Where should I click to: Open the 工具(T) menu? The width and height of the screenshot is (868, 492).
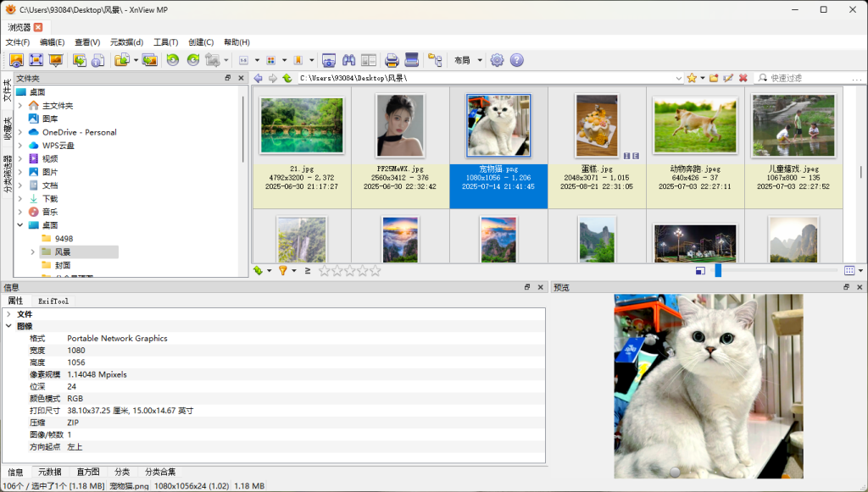(165, 42)
